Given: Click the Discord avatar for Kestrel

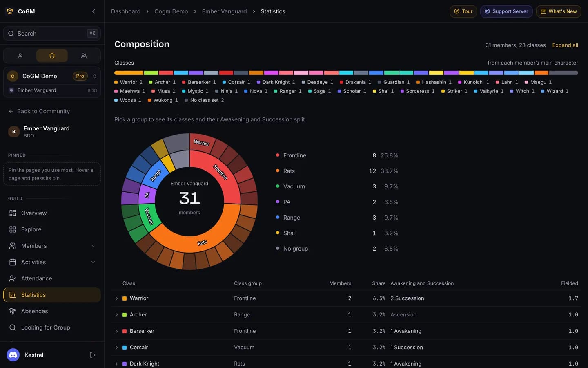Looking at the screenshot, I should point(13,355).
